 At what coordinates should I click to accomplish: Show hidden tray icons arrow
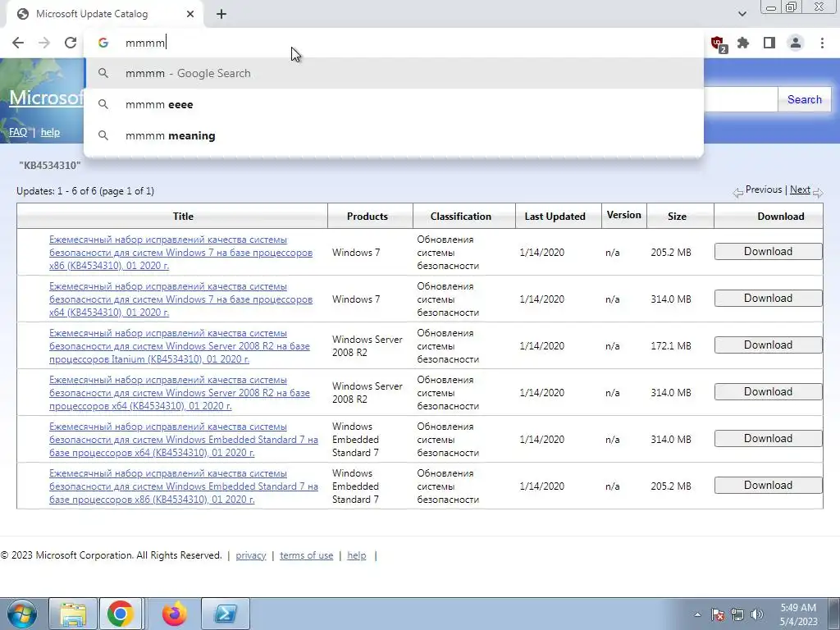point(697,614)
